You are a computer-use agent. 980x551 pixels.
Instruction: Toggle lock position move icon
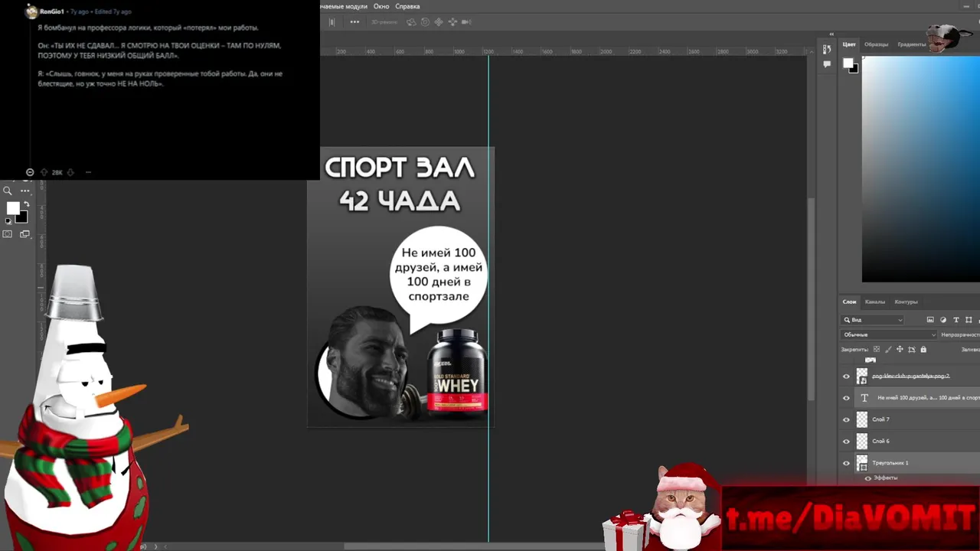point(900,349)
